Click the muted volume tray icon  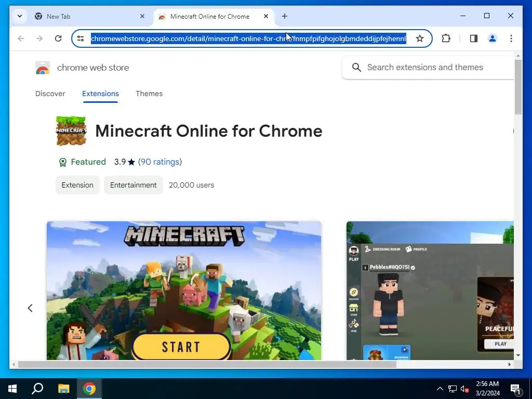(x=465, y=389)
